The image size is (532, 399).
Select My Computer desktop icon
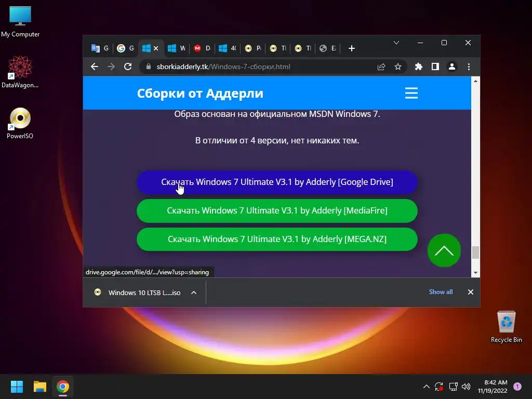20,22
